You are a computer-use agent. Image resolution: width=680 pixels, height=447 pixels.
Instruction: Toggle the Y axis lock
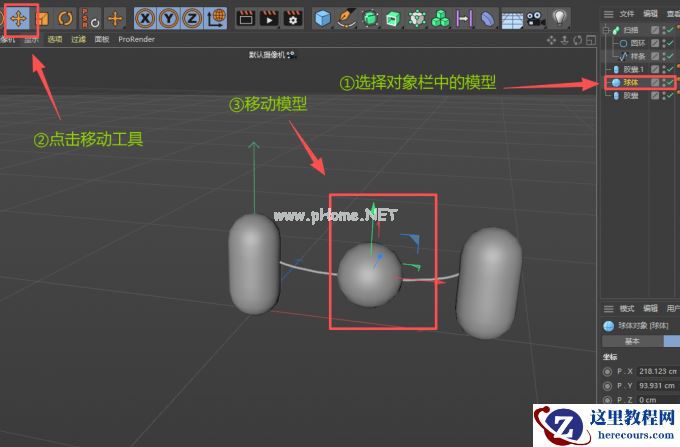click(169, 19)
